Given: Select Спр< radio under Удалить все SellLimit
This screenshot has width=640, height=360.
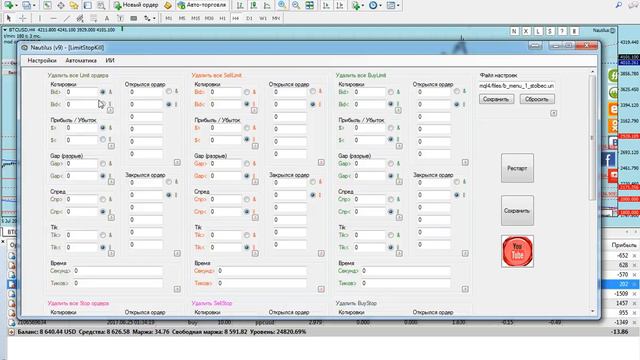Looking at the screenshot, I should click(x=247, y=211).
